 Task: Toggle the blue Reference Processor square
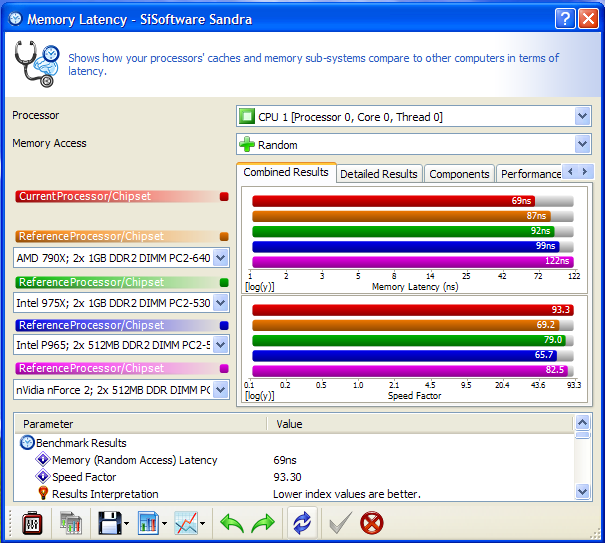click(224, 325)
